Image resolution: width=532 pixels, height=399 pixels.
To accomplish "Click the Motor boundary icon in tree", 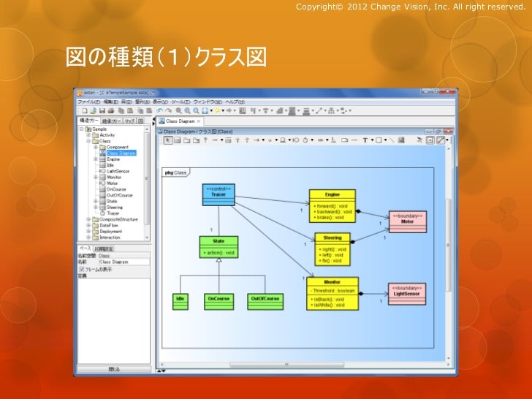I will click(x=102, y=183).
